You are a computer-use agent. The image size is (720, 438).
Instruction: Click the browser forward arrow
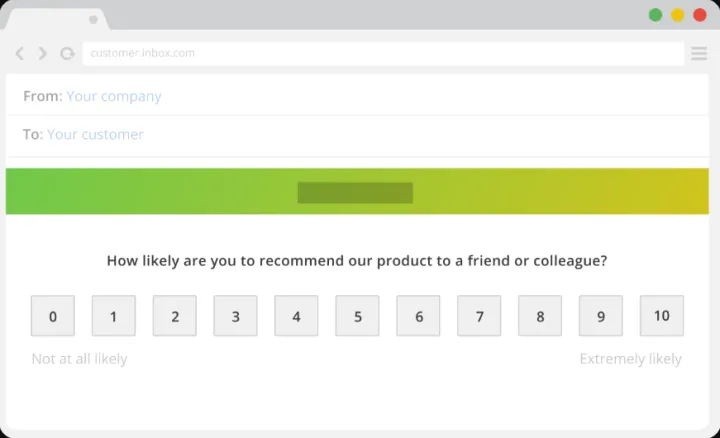(x=42, y=53)
